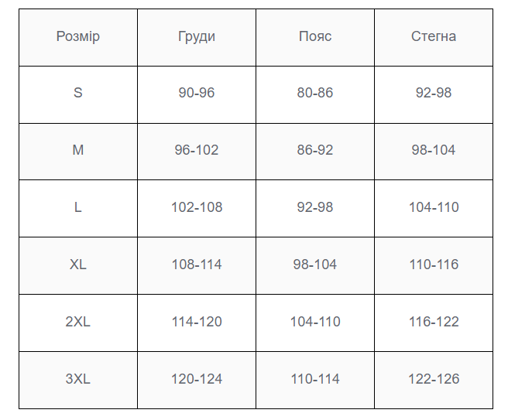
Task: Select the 80-86 waist value
Action: point(315,93)
